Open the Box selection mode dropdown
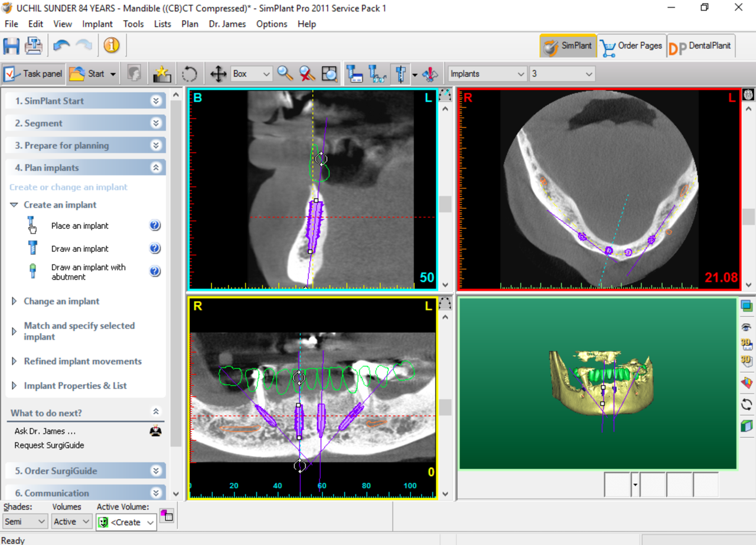This screenshot has width=756, height=545. click(x=266, y=74)
